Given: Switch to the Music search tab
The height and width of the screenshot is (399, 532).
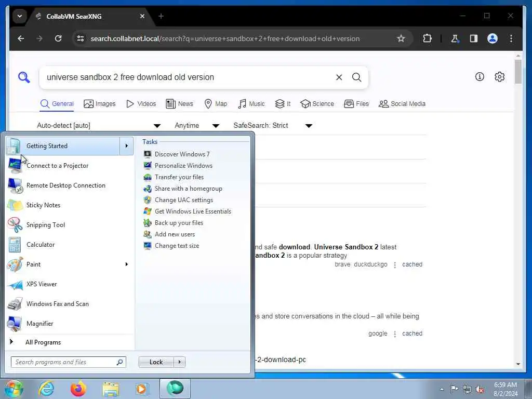Looking at the screenshot, I should (x=251, y=104).
